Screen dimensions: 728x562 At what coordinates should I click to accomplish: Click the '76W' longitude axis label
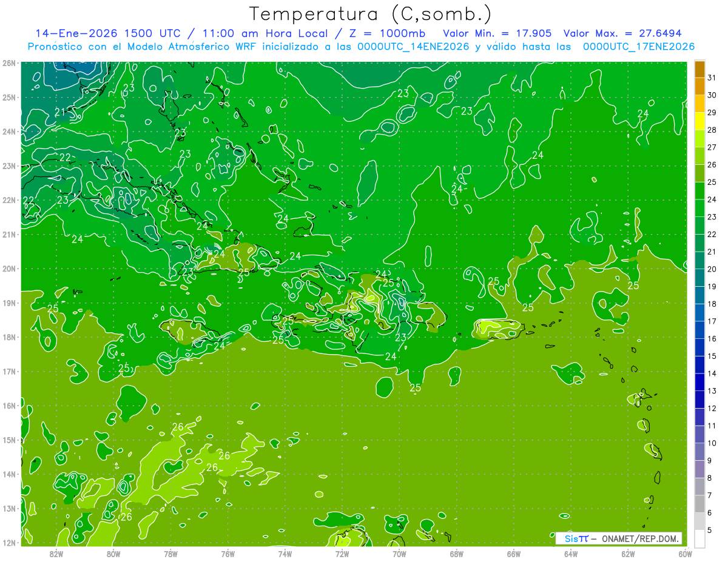[227, 553]
